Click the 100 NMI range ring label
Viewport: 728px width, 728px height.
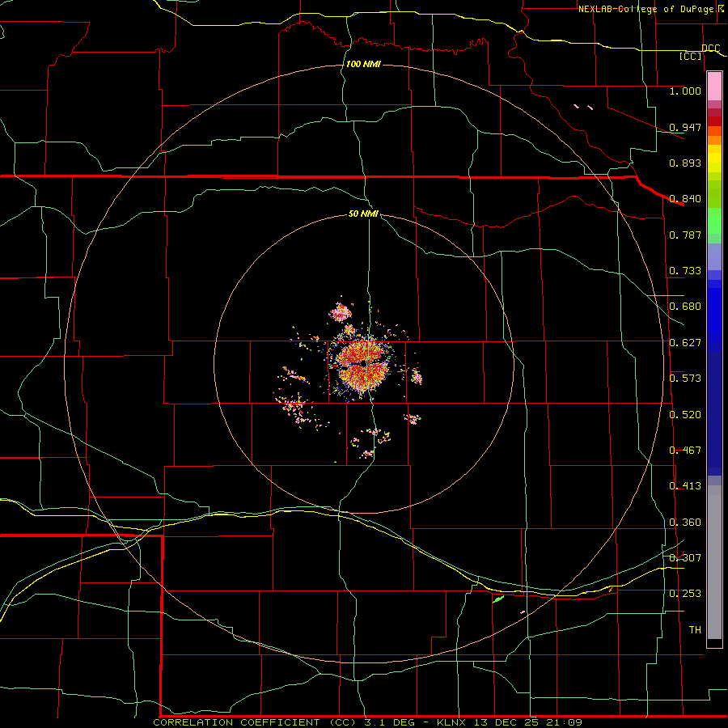[x=363, y=64]
